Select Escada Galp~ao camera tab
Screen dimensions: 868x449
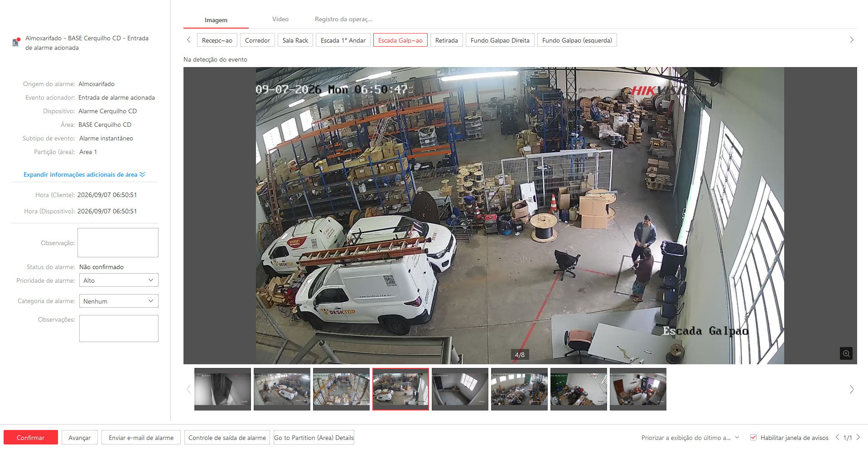(400, 40)
